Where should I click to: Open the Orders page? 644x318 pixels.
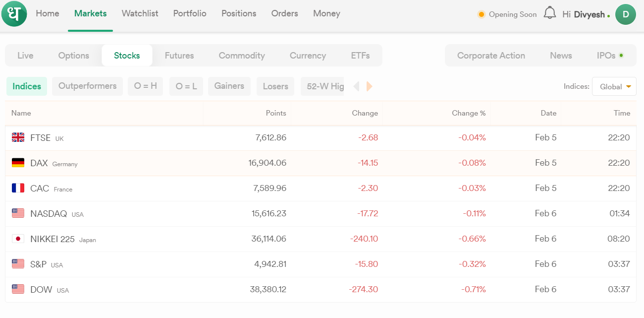click(x=285, y=13)
